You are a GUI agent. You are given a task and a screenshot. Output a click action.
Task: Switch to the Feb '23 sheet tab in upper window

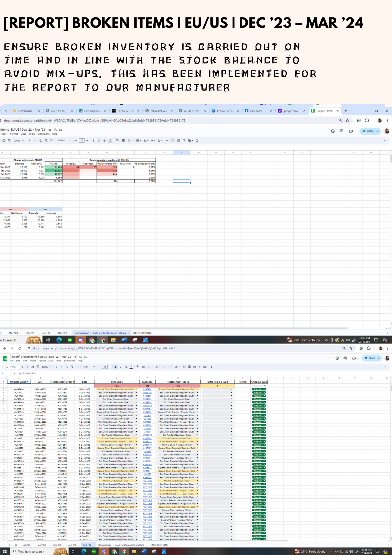(30, 333)
